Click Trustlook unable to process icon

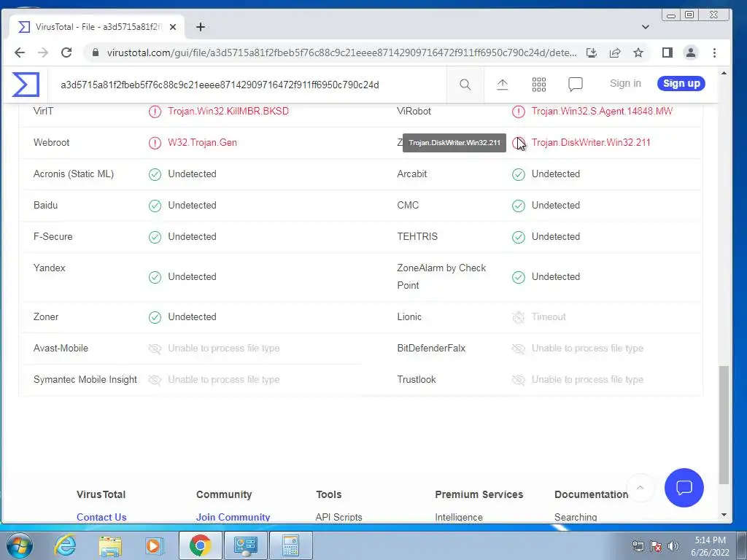[x=519, y=380]
